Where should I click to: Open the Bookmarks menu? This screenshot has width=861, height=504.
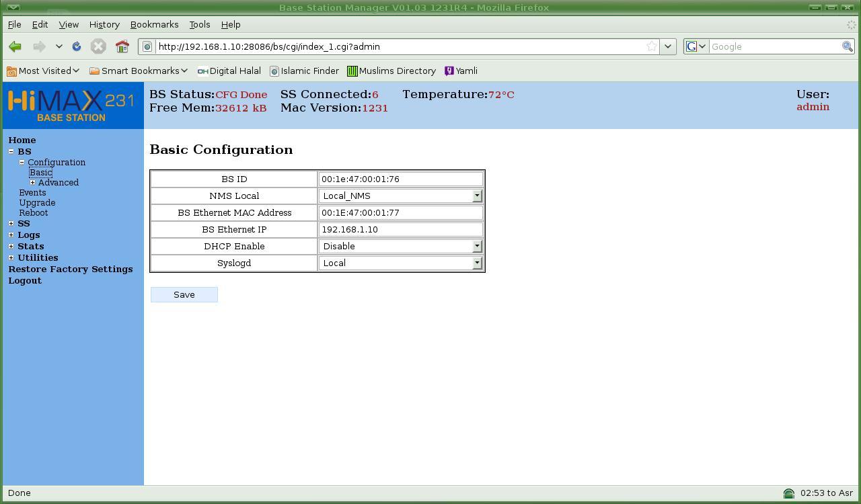(x=154, y=24)
